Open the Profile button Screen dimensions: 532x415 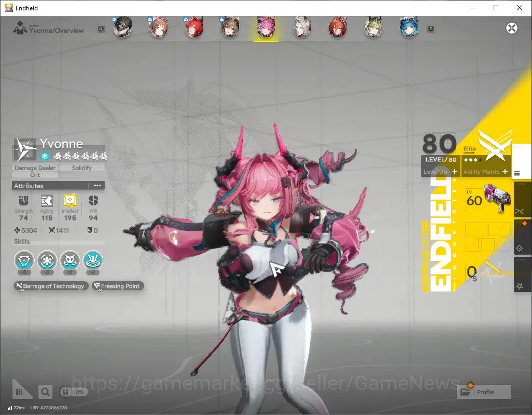click(x=484, y=392)
